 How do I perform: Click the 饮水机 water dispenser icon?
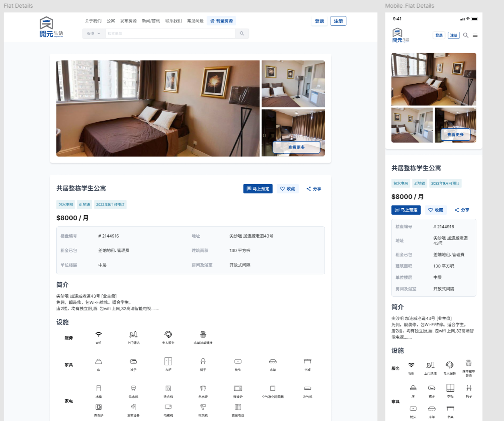pos(133,388)
